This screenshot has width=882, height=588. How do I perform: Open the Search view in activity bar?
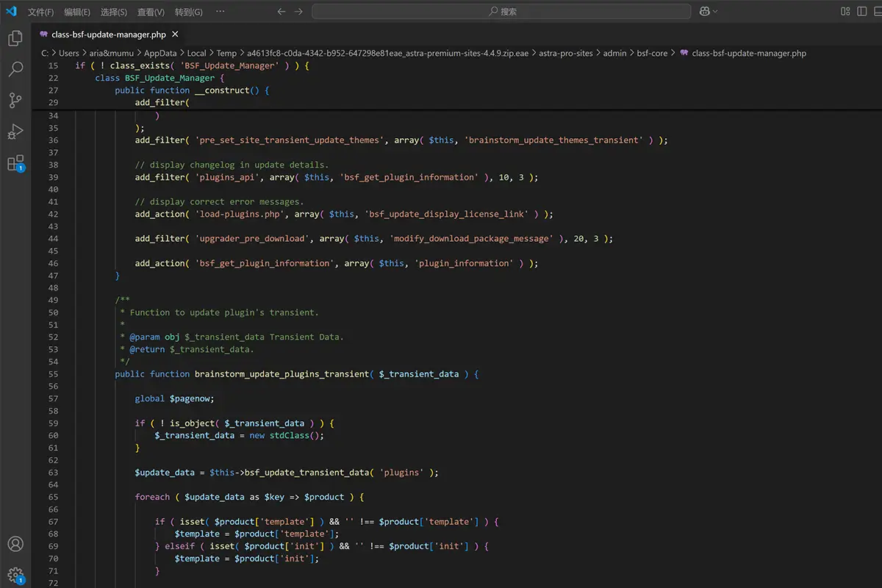click(x=15, y=69)
